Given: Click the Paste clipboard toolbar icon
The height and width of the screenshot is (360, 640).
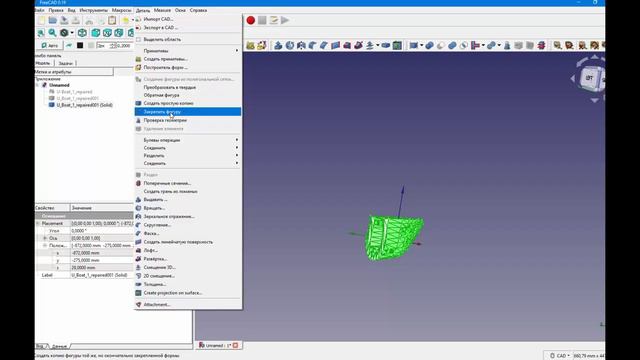Looking at the screenshot, I should click(112, 20).
